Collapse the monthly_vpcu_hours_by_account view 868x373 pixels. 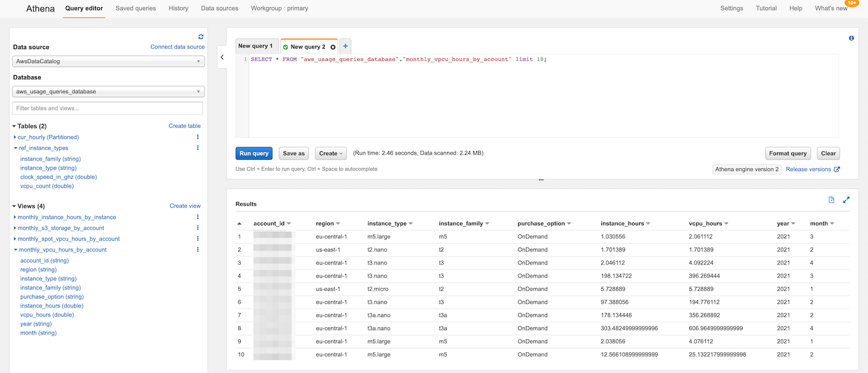pos(15,249)
